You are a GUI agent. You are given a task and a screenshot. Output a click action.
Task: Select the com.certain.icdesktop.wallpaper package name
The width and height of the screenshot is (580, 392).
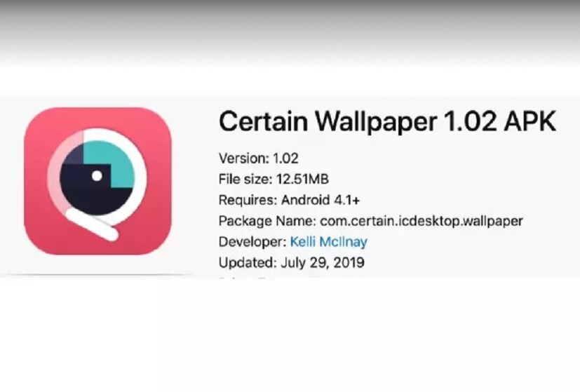coord(421,221)
